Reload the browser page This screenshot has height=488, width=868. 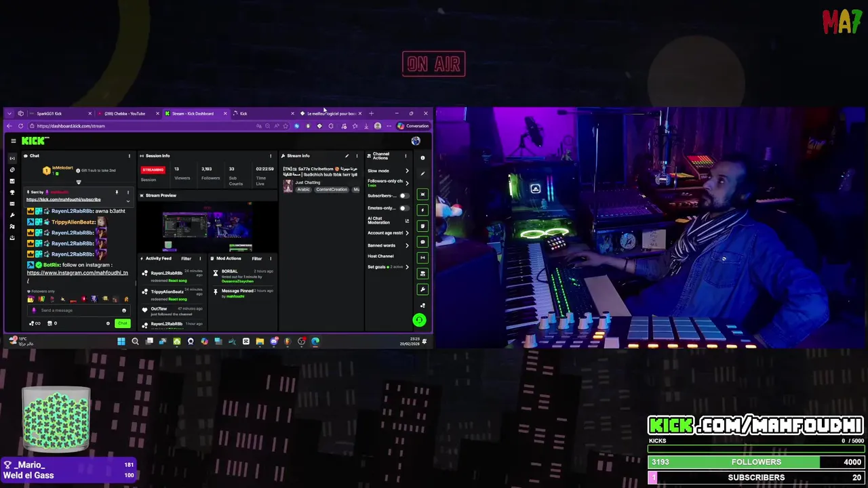[20, 126]
